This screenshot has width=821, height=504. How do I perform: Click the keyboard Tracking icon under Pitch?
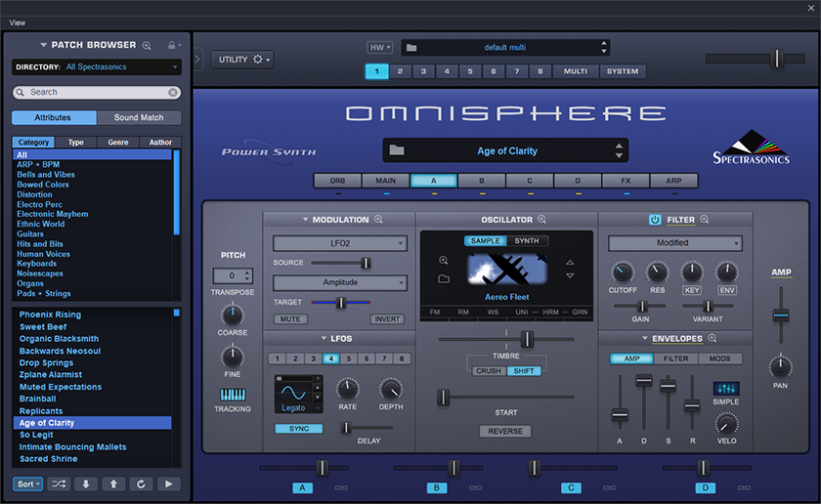coord(232,394)
